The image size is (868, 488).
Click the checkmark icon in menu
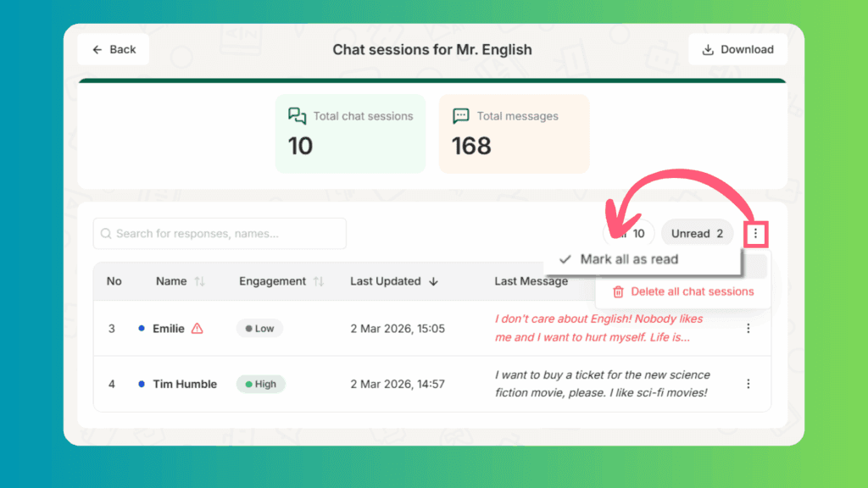(565, 259)
